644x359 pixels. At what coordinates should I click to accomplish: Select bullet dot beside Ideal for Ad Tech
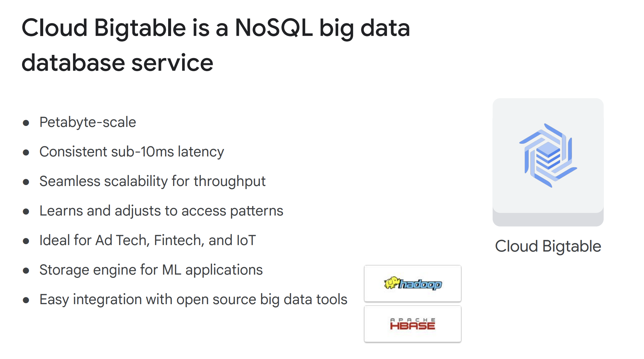pyautogui.click(x=26, y=241)
